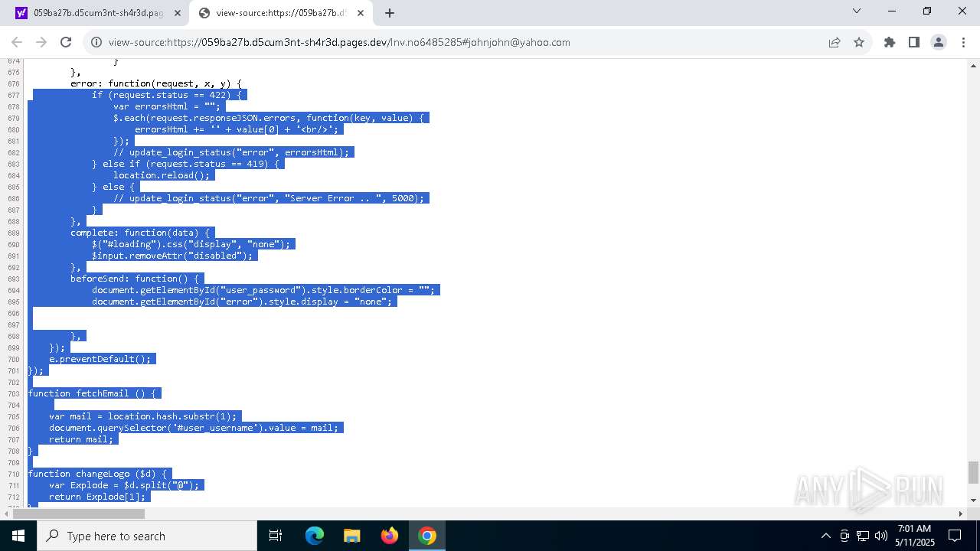Click the vertical scrollbar thumb

[973, 472]
